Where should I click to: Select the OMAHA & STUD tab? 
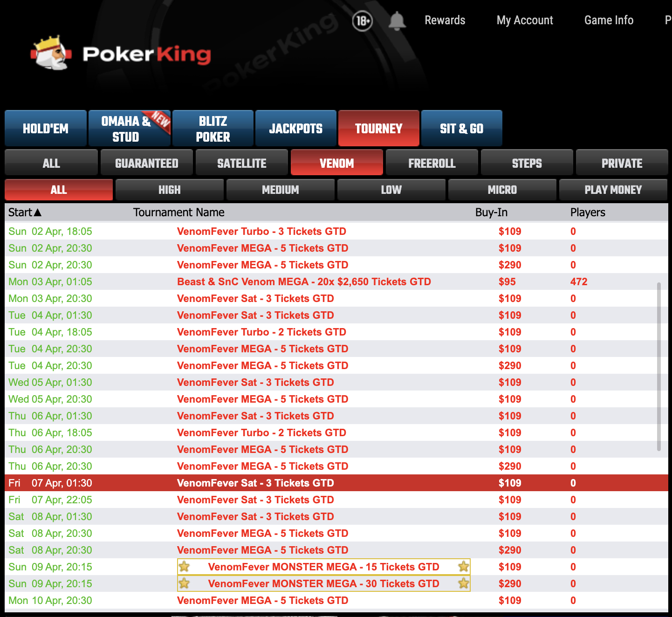tap(130, 129)
